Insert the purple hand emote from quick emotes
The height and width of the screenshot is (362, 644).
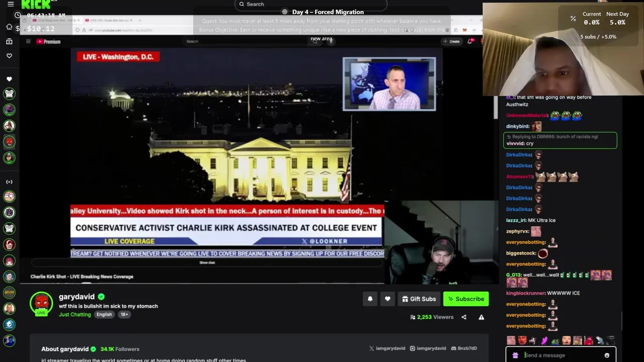[x=544, y=340]
